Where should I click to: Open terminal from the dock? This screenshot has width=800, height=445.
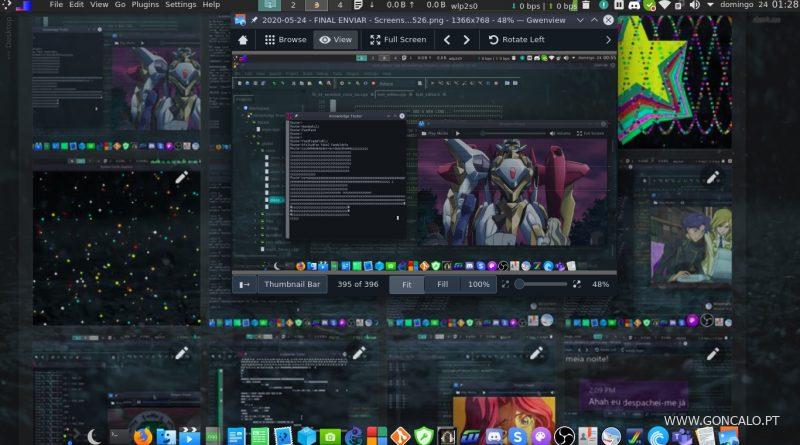118,436
